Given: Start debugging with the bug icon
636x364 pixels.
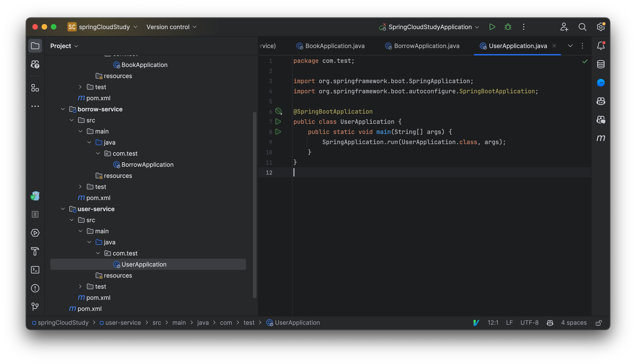Looking at the screenshot, I should [x=508, y=27].
